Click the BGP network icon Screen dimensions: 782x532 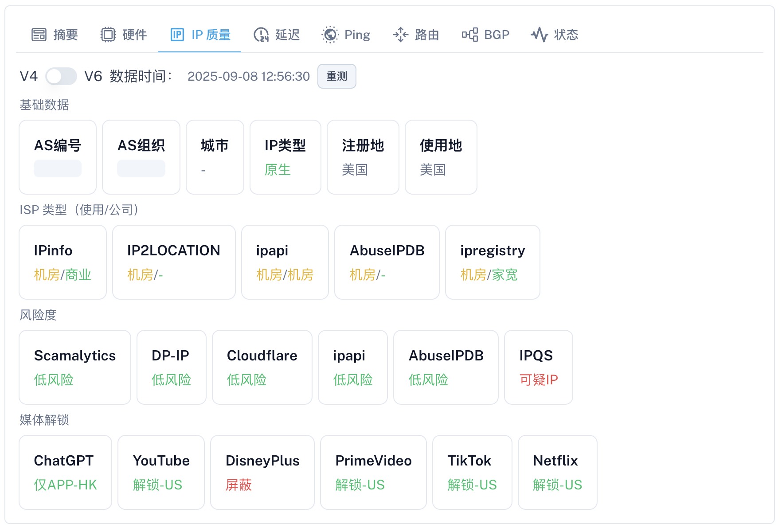[x=469, y=35]
